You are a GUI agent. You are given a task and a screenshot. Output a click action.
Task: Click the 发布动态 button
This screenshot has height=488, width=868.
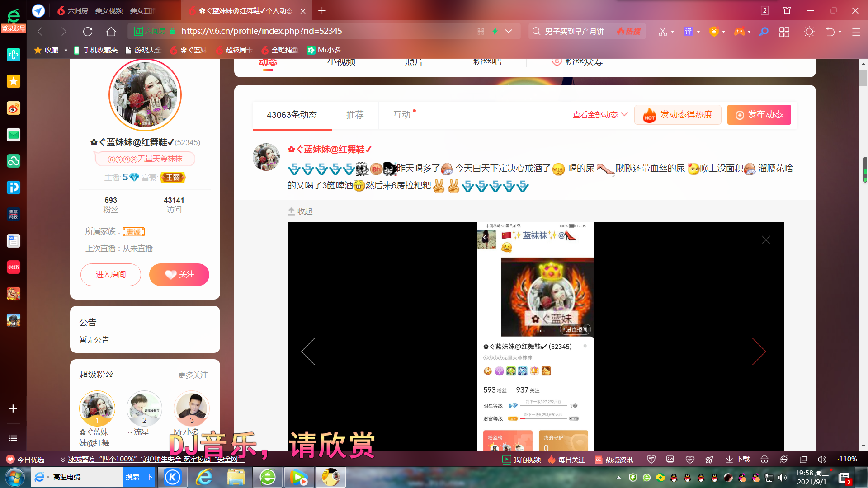pos(759,115)
